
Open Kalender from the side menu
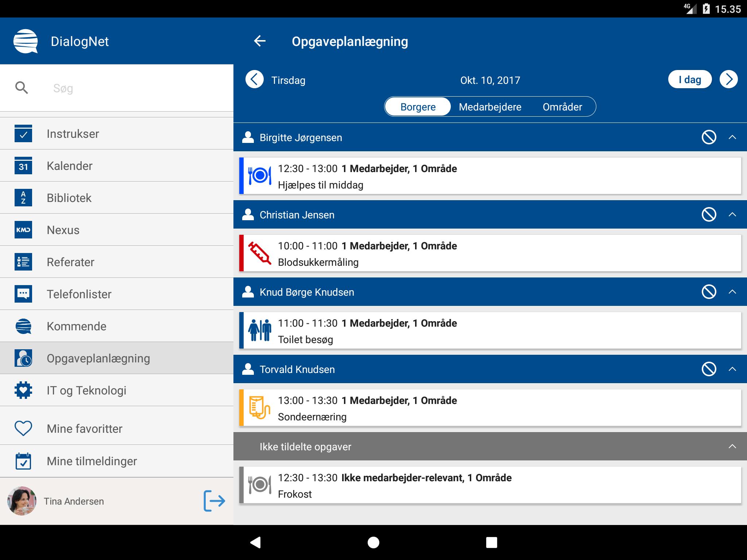117,166
